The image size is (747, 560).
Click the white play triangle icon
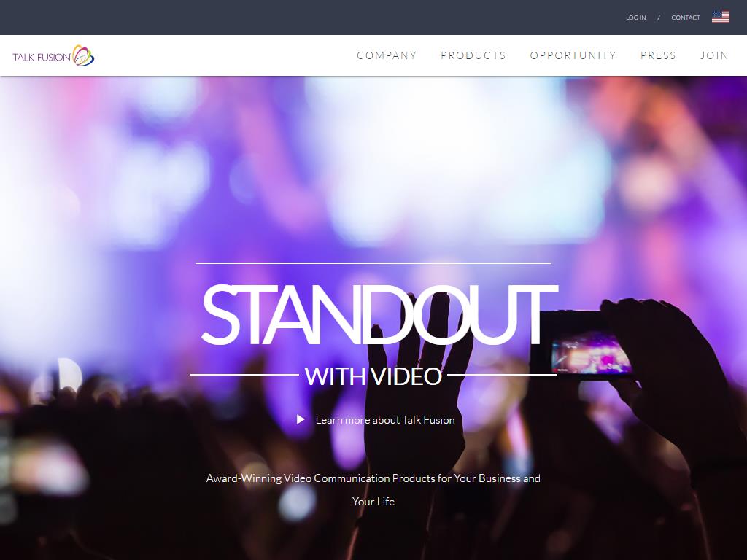[x=301, y=419]
